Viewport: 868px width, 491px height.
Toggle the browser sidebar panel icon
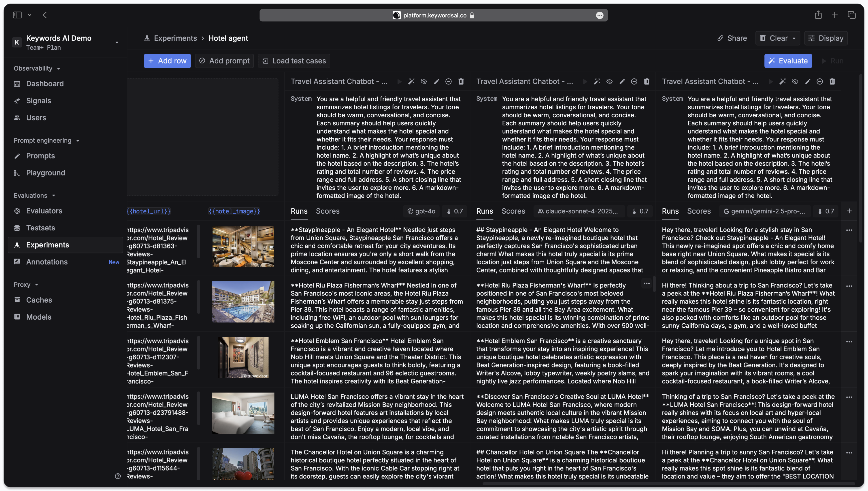tap(17, 15)
